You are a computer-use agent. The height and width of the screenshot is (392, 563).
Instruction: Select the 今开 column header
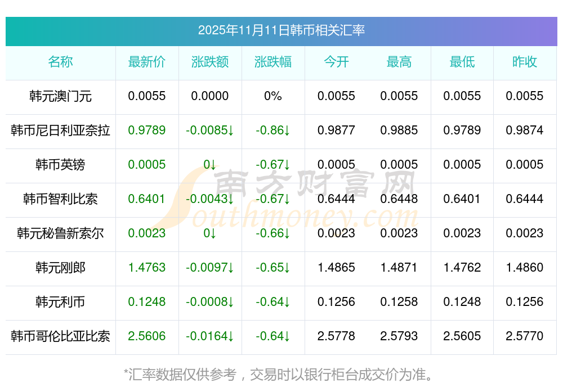click(x=336, y=62)
